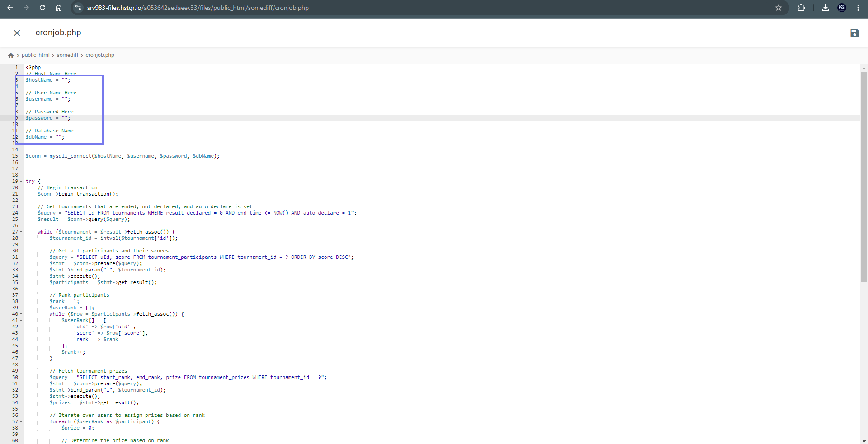868x444 pixels.
Task: Place cursor in the $hostName assignment line
Action: pyautogui.click(x=48, y=80)
